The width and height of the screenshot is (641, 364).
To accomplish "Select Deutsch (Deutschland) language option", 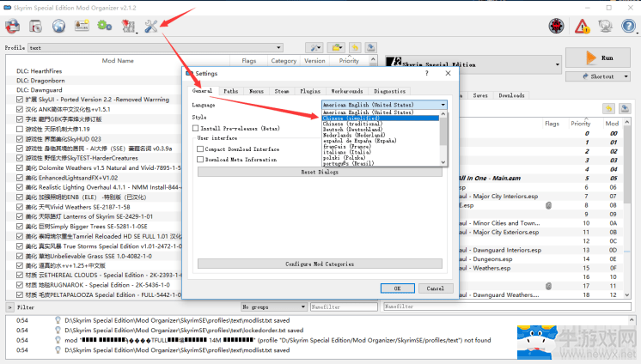I will [380, 129].
